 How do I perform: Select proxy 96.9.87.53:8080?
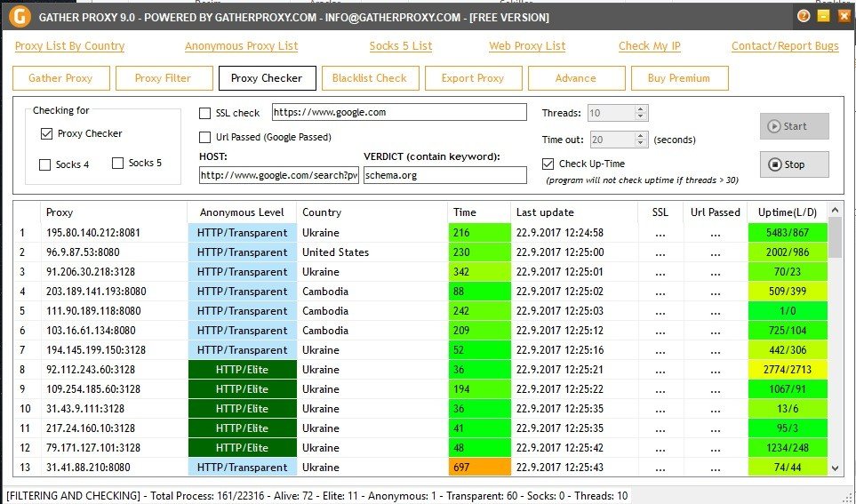(83, 252)
